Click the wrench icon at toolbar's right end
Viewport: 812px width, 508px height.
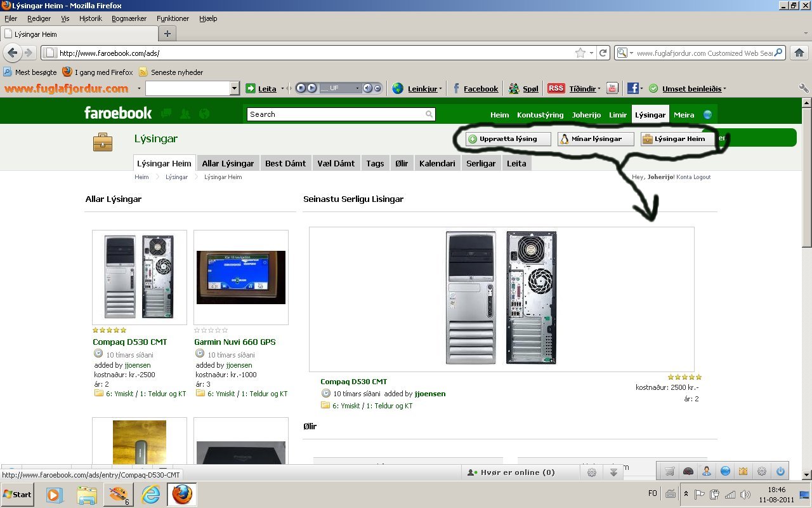tap(803, 88)
